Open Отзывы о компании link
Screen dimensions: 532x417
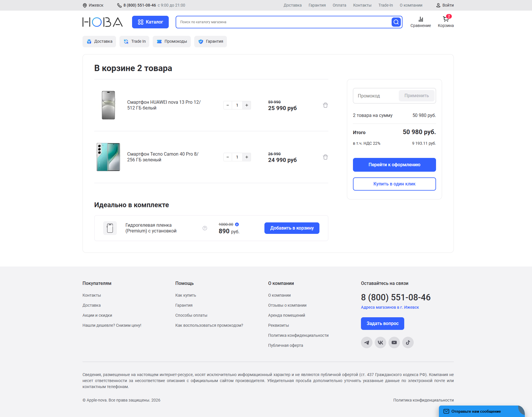(x=287, y=305)
